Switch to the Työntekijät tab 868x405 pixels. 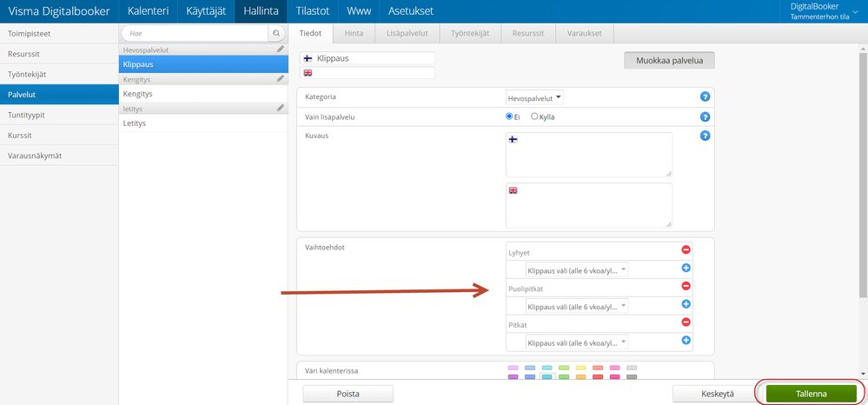click(x=470, y=33)
